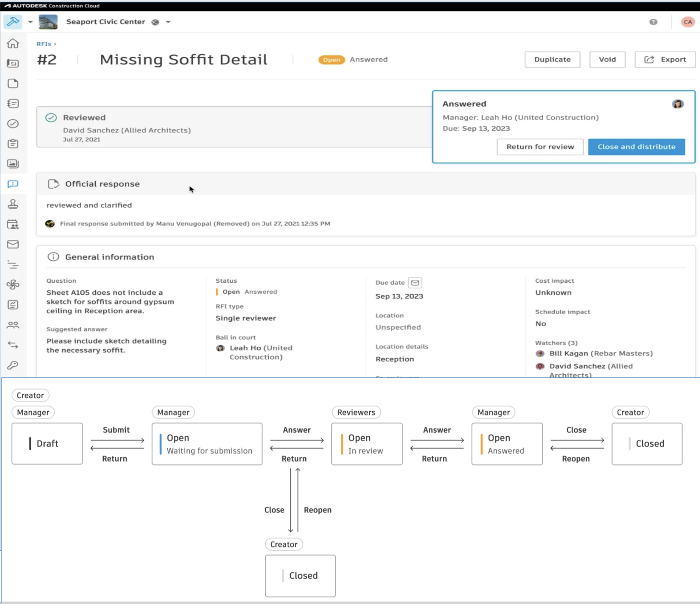This screenshot has height=604, width=700.
Task: Open the Issues tool (checkmark icon)
Action: coord(13,124)
